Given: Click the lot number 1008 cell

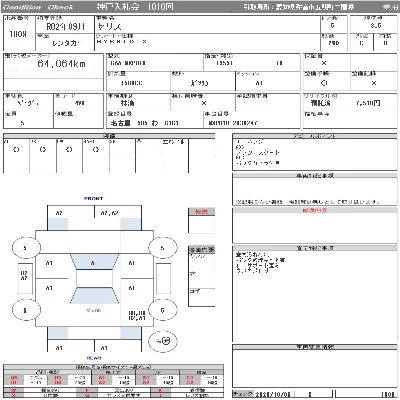Looking at the screenshot, I should tap(18, 34).
